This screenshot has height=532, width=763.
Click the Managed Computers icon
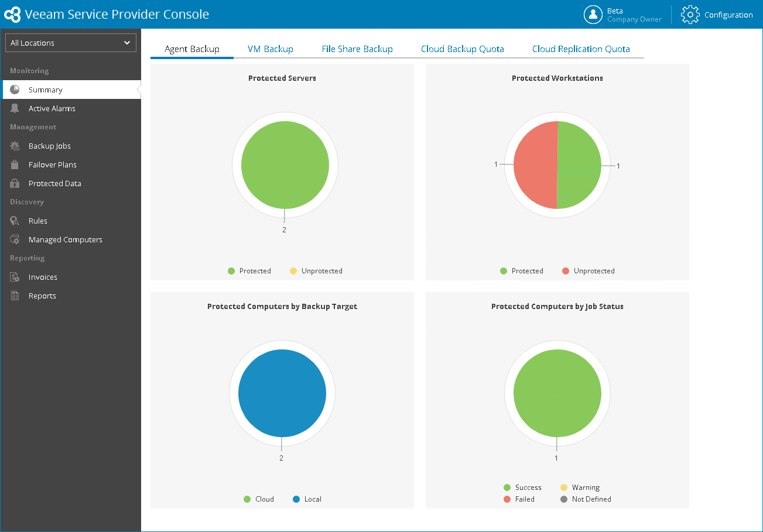15,239
